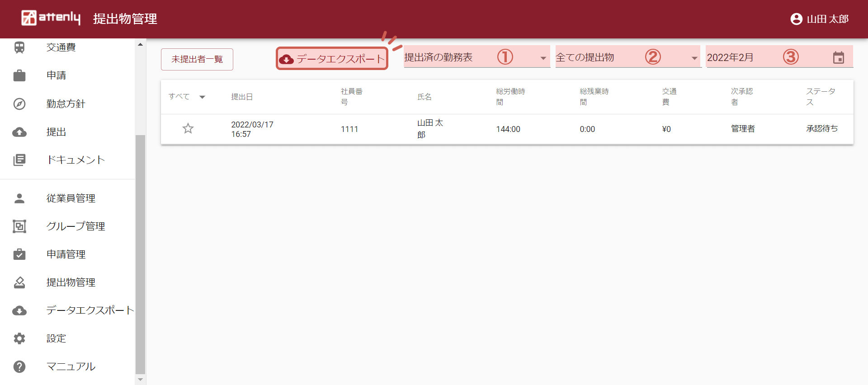Open 申請管理 from the sidebar menu
Viewport: 868px width, 385px height.
(x=66, y=254)
